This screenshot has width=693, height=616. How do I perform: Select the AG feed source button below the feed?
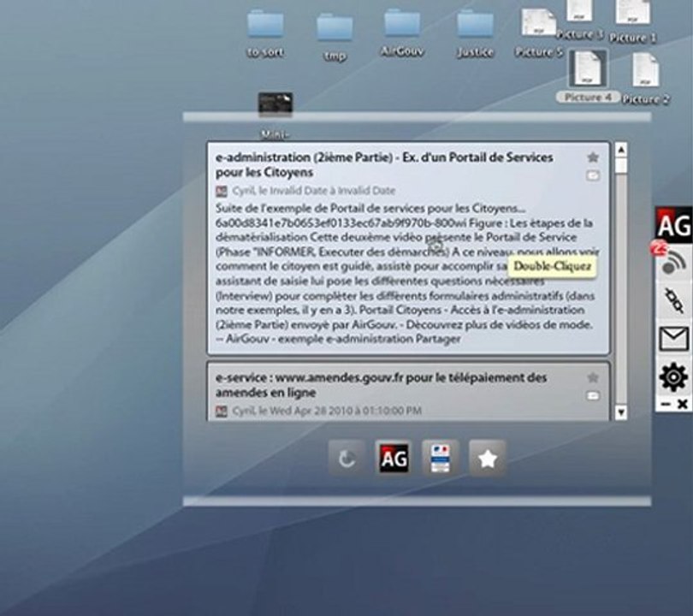pos(394,458)
